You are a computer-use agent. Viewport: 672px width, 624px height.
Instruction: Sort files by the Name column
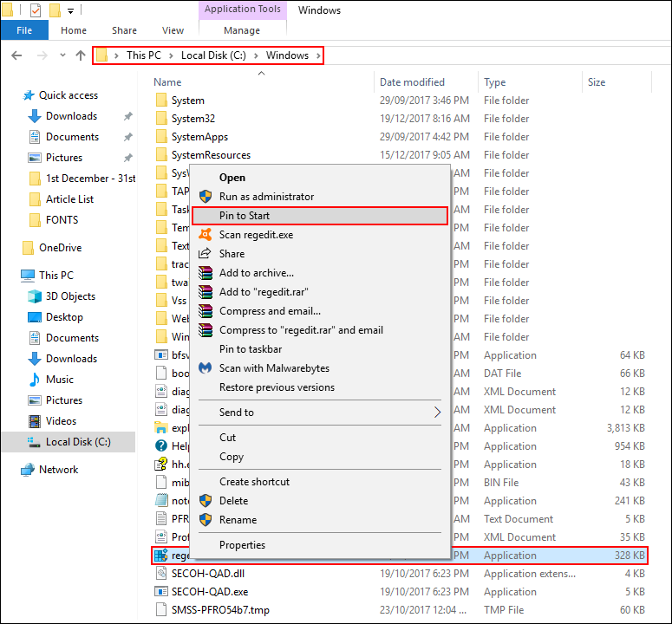[167, 82]
